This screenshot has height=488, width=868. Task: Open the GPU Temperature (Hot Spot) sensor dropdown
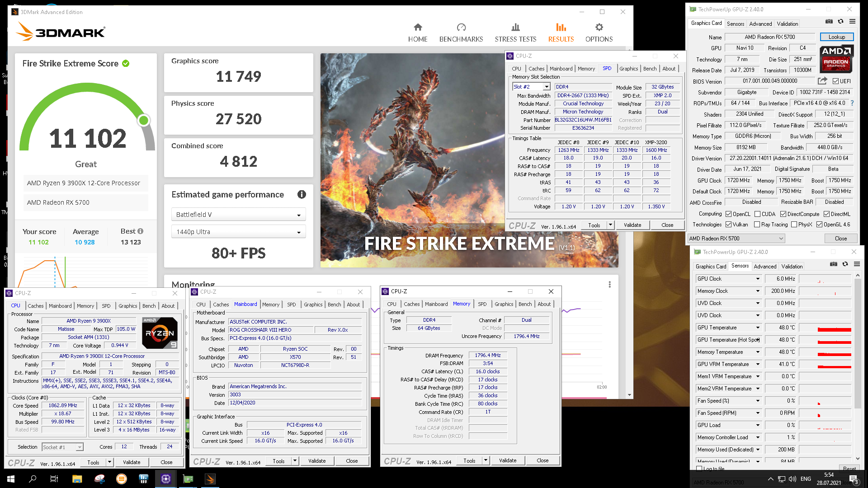point(758,340)
